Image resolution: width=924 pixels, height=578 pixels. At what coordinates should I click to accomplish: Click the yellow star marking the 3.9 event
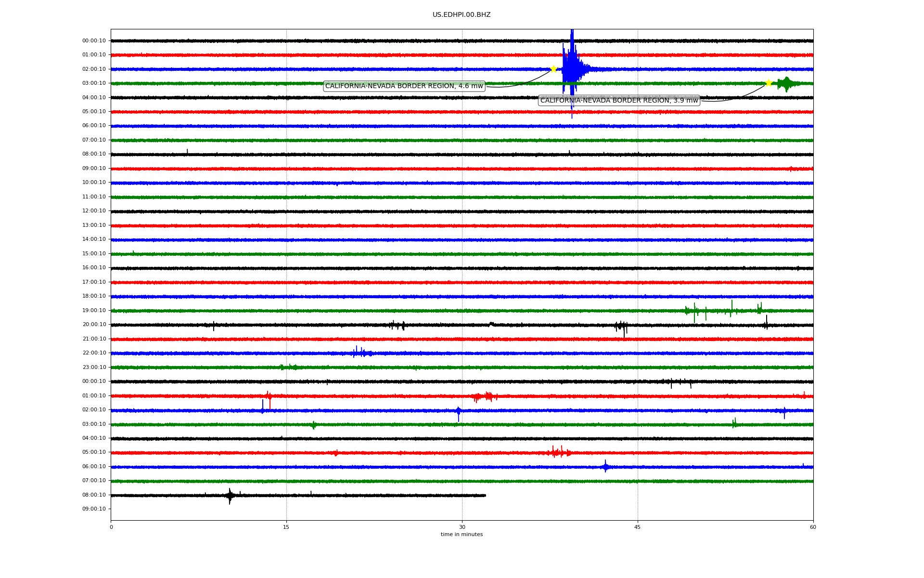[769, 83]
